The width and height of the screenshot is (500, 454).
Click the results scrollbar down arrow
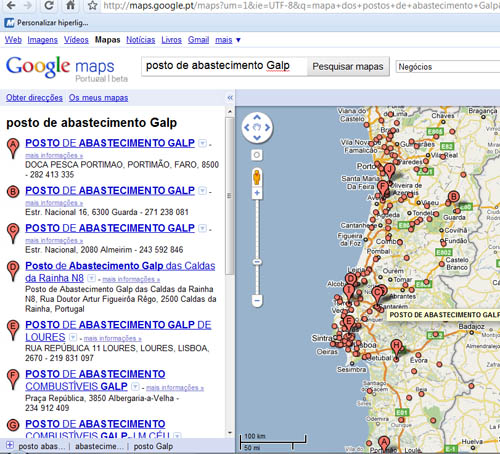(x=229, y=433)
